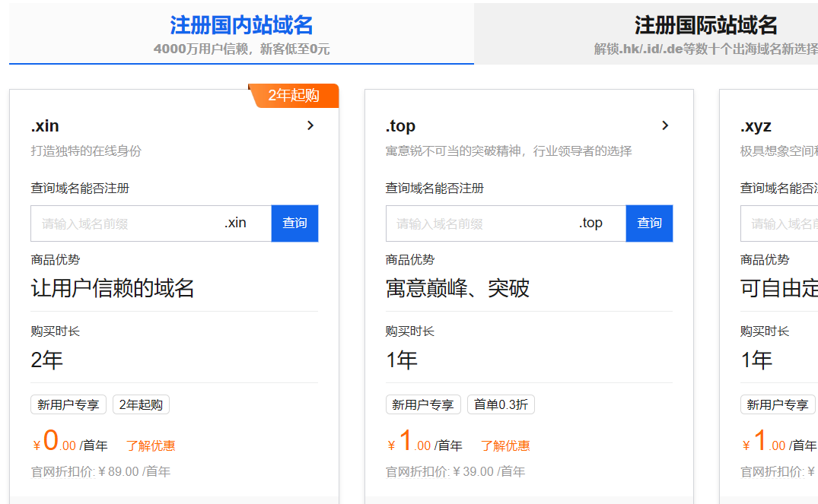This screenshot has width=818, height=504.
Task: Click the 首单0.3折 tag
Action: [501, 404]
